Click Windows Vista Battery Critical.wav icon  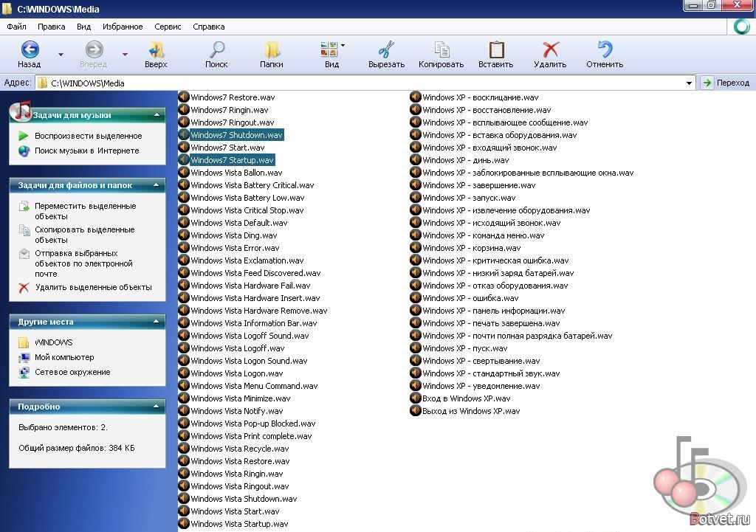tap(184, 184)
